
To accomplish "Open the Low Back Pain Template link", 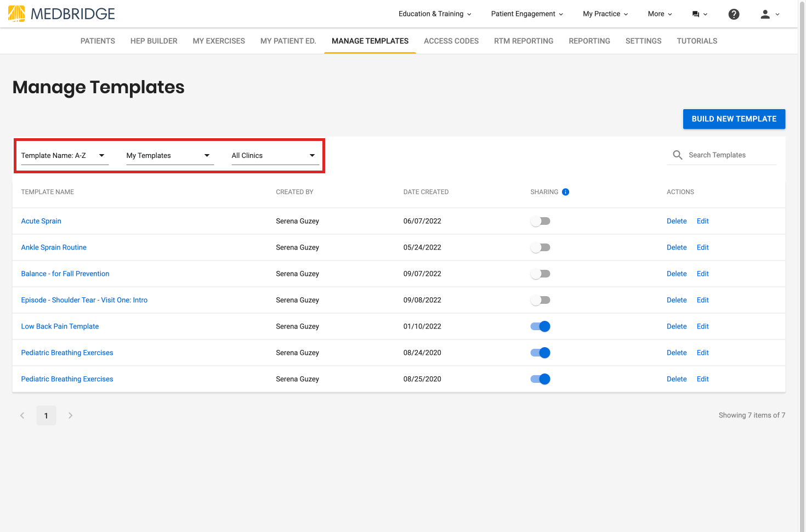I will click(60, 326).
